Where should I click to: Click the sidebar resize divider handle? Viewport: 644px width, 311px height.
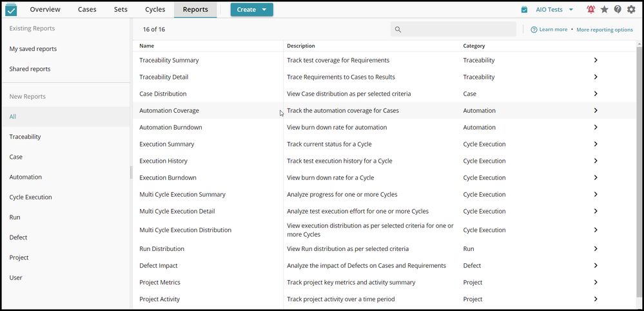click(131, 172)
